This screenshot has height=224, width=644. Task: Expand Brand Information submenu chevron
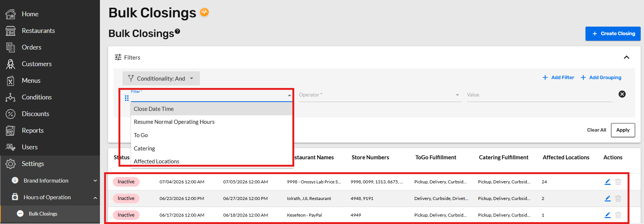[95, 181]
